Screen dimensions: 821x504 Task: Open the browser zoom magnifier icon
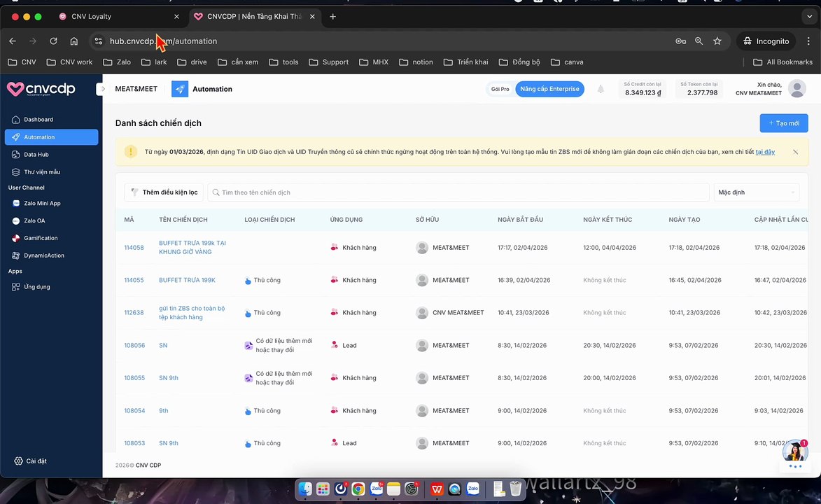[699, 41]
